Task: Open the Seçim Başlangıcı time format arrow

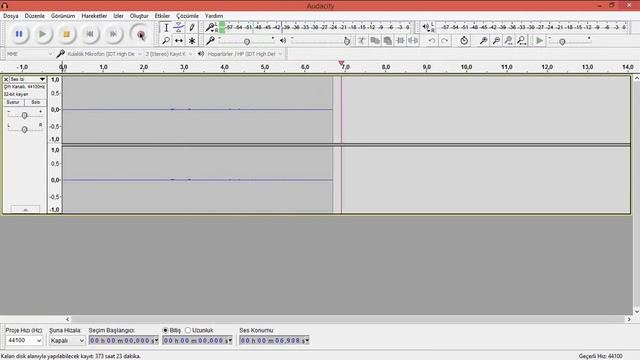Action: click(x=156, y=340)
